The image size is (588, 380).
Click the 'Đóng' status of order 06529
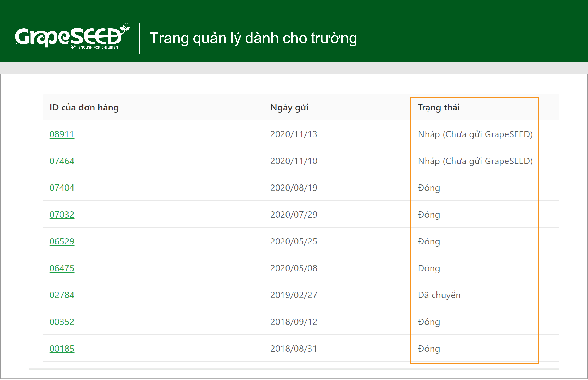point(429,242)
